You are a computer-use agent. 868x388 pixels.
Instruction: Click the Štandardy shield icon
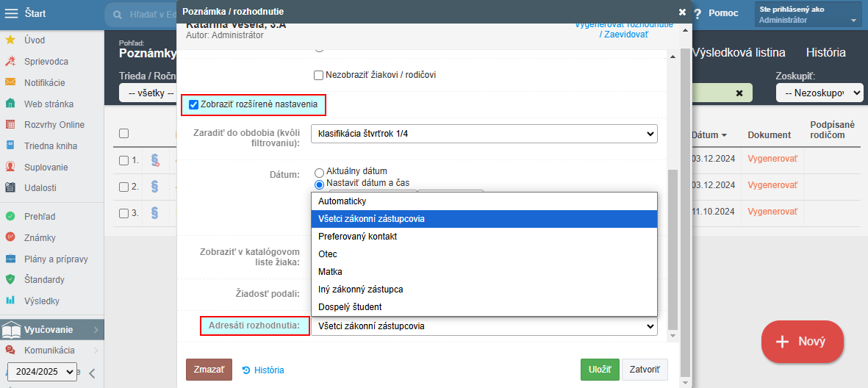coord(10,279)
